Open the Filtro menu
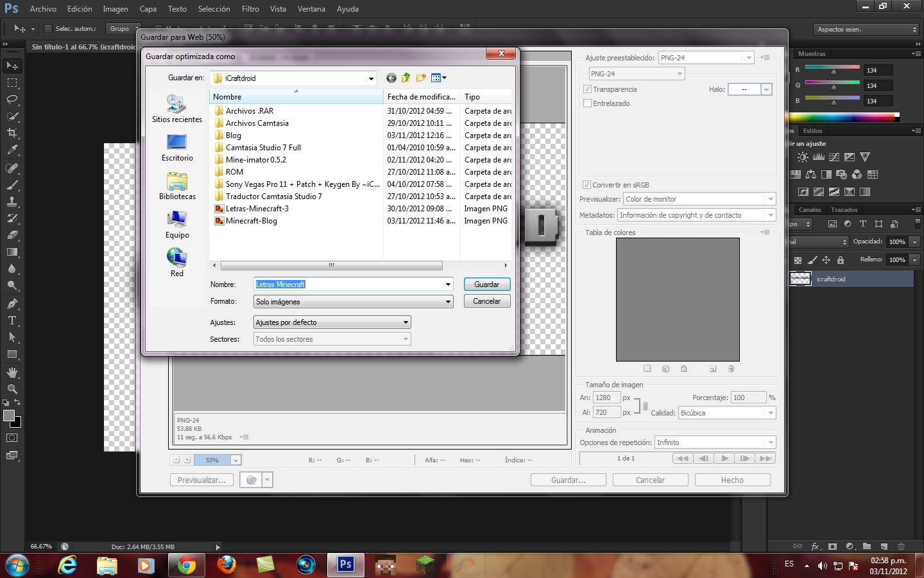Viewport: 924px width, 578px height. [x=250, y=9]
